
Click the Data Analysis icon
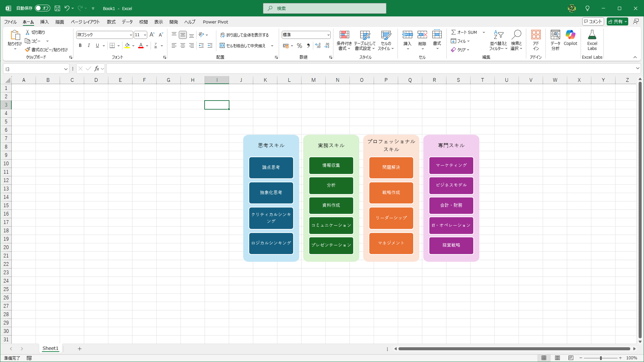[555, 35]
